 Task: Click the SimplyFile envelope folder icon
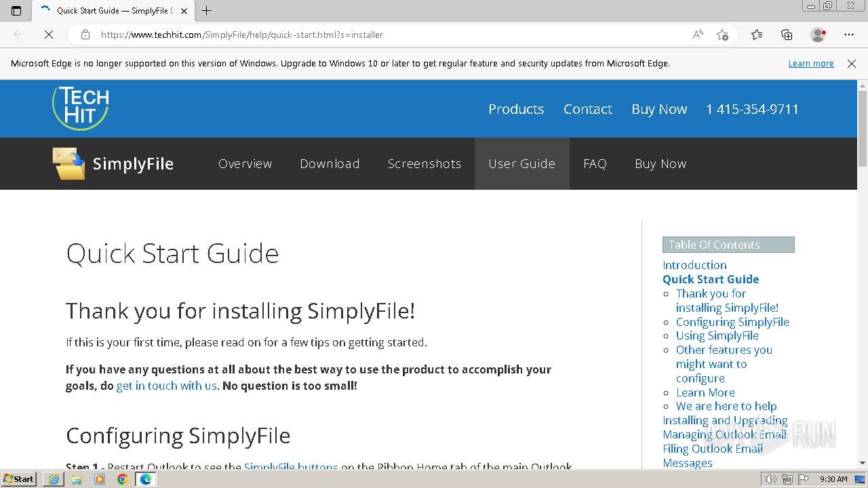69,163
